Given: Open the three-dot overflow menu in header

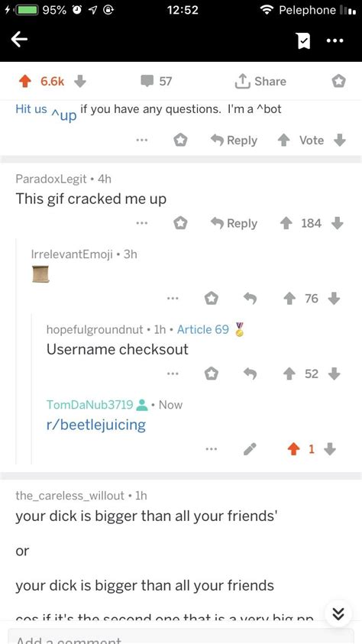Looking at the screenshot, I should (x=335, y=40).
